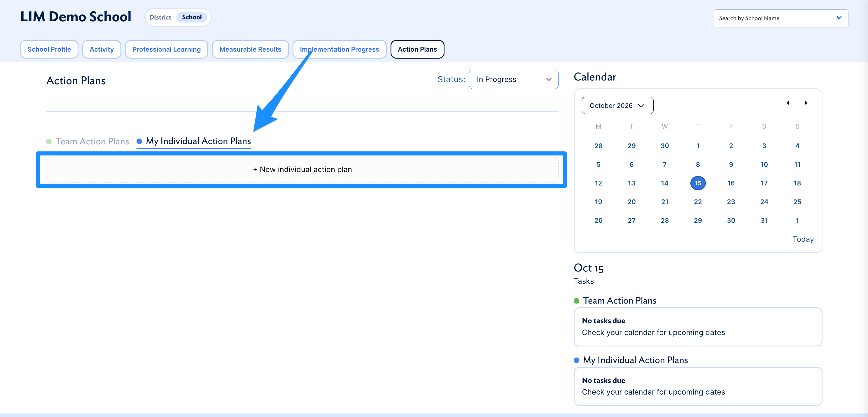Open the Implementation Progress tab
868x417 pixels.
pos(339,49)
